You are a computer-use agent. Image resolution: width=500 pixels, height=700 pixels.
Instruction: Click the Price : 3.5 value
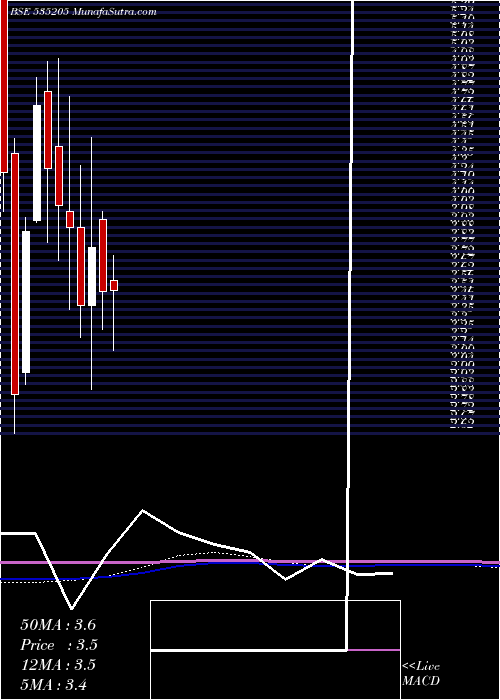[x=59, y=645]
